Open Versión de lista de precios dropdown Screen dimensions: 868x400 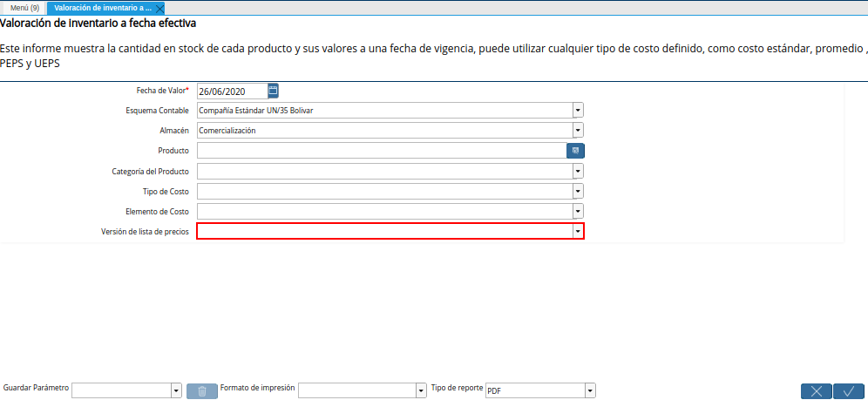point(578,231)
